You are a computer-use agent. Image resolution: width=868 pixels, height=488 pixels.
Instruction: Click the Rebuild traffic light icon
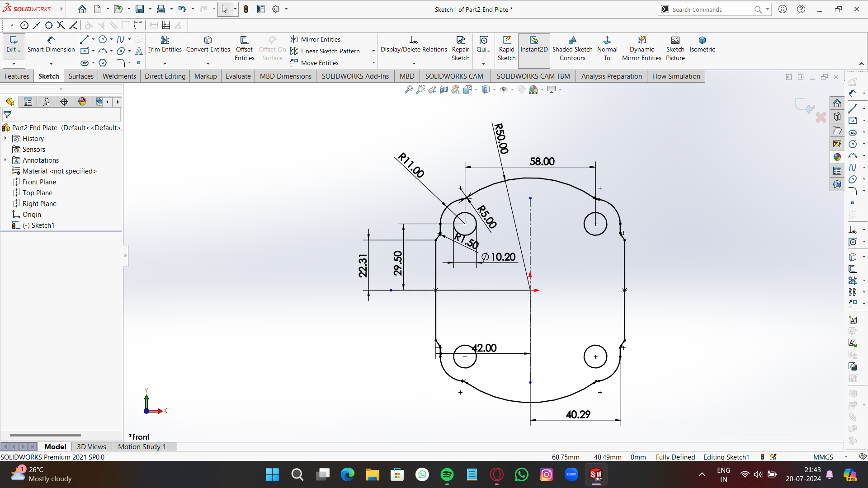pos(246,9)
